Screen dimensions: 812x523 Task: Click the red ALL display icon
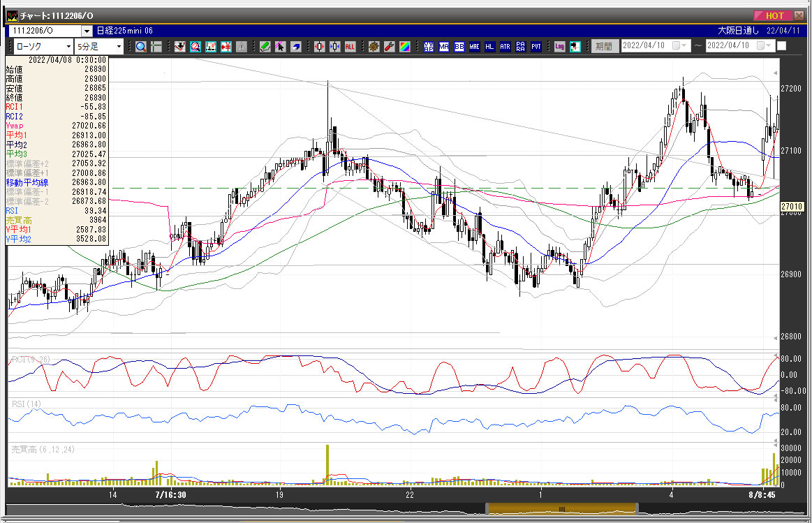point(350,47)
